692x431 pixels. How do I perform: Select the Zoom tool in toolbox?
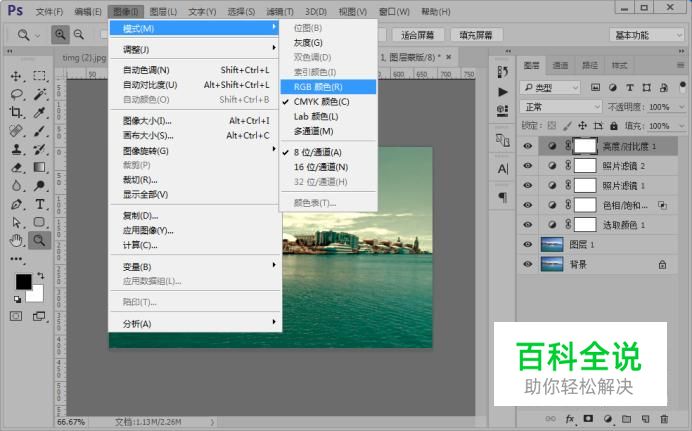tap(39, 240)
